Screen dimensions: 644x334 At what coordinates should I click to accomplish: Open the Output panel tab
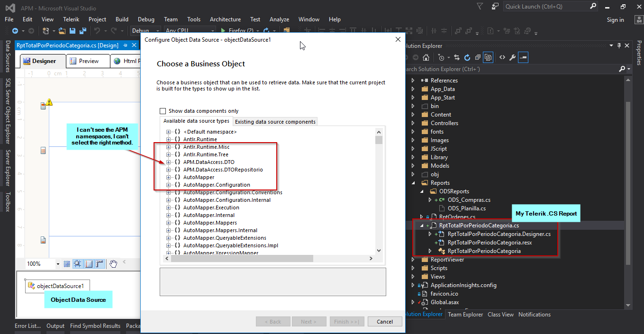point(55,326)
